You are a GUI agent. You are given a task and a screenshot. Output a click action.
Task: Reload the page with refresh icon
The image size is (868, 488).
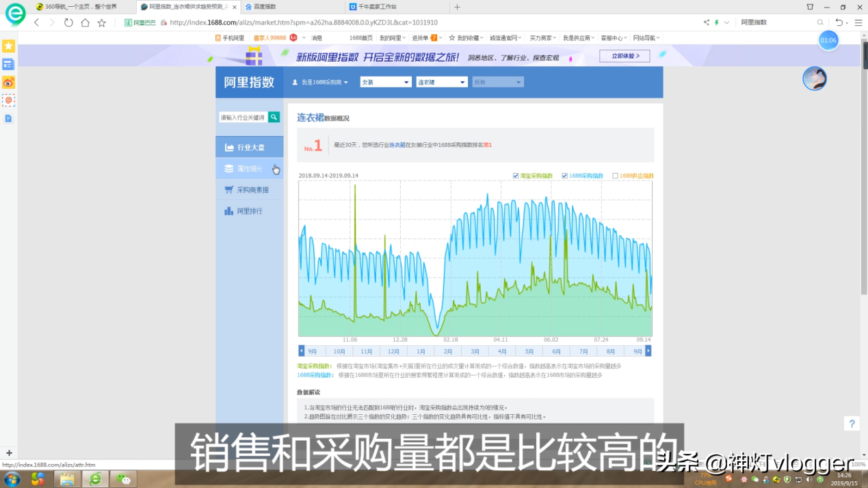[68, 23]
